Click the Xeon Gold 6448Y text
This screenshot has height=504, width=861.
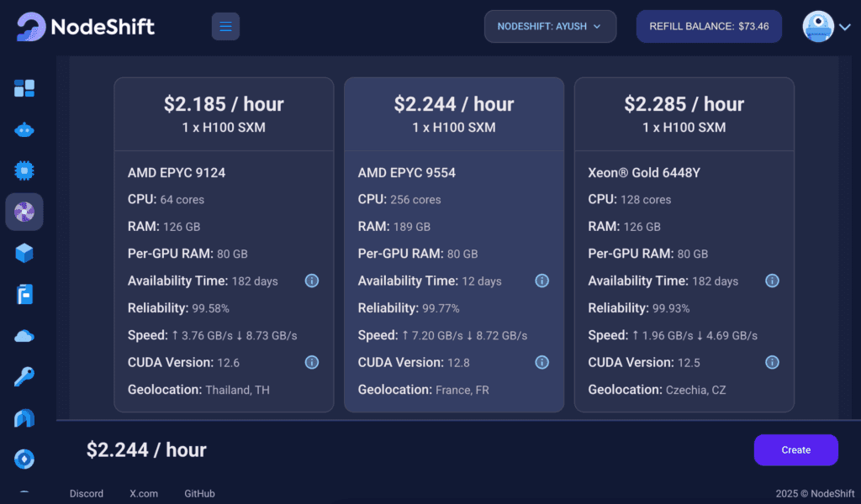[644, 173]
